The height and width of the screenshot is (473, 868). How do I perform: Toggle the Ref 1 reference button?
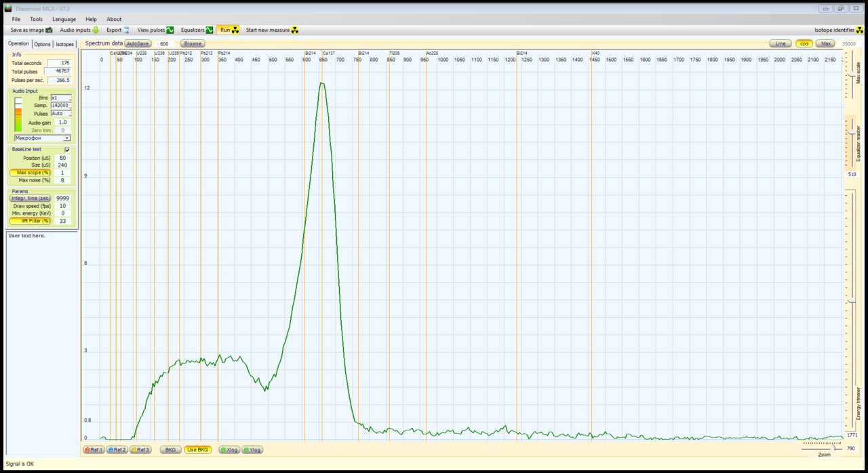coord(94,450)
